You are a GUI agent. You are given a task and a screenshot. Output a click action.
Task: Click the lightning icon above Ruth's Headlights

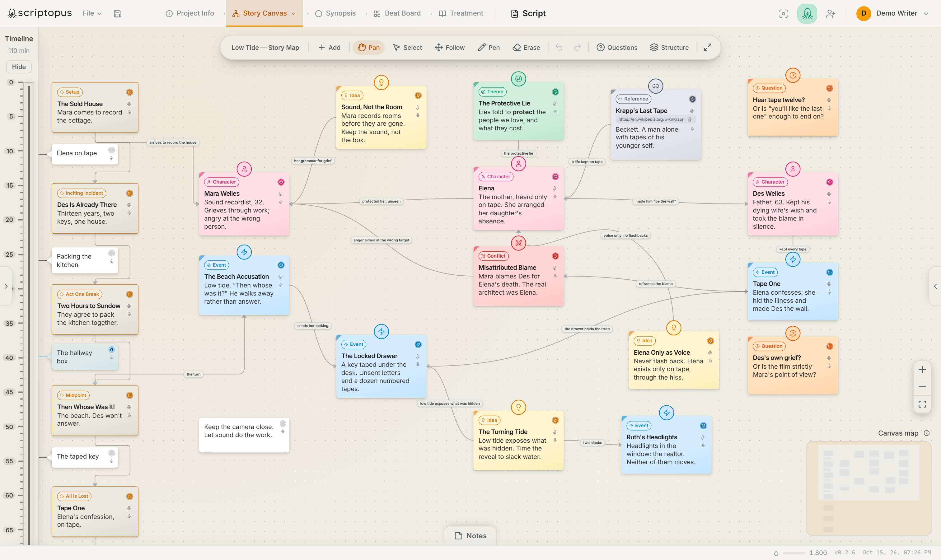(666, 413)
